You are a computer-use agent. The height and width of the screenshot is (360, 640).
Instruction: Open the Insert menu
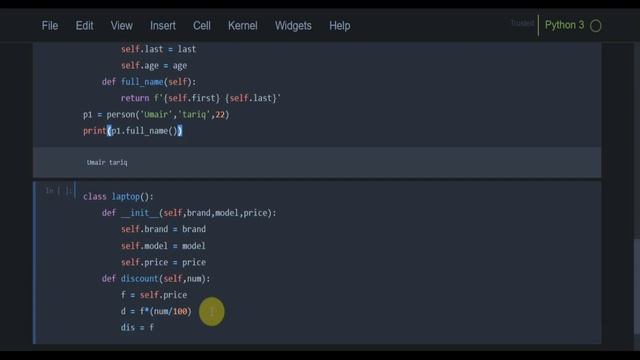tap(163, 26)
